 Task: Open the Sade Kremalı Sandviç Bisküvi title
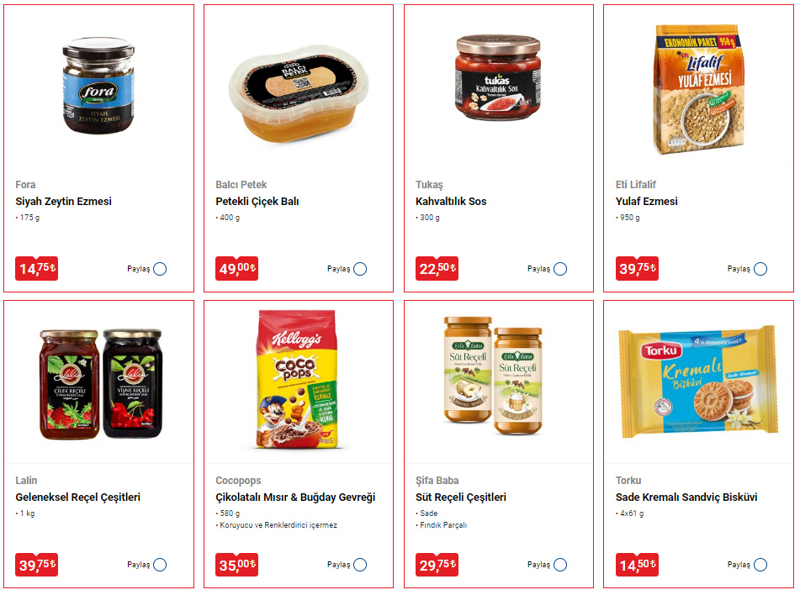686,497
